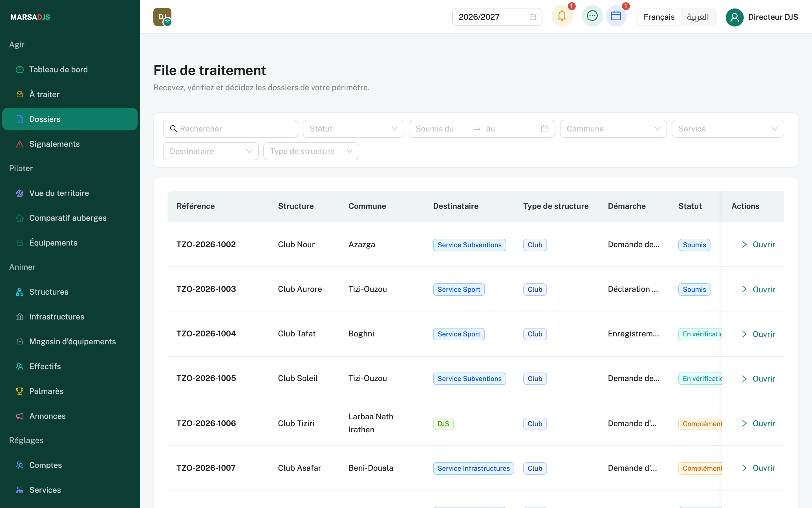Screen dimensions: 812x508
Task: Open the notifications bell icon
Action: (x=562, y=16)
